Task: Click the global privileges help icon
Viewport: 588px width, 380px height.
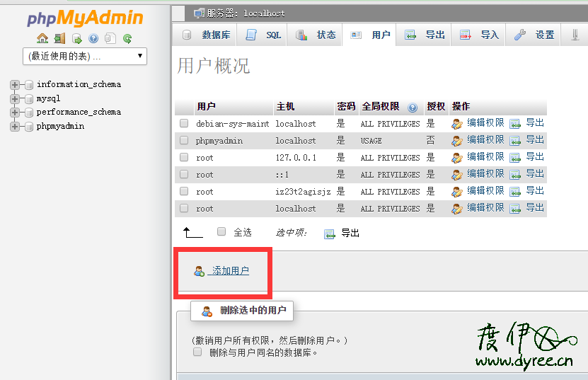Action: coord(413,108)
